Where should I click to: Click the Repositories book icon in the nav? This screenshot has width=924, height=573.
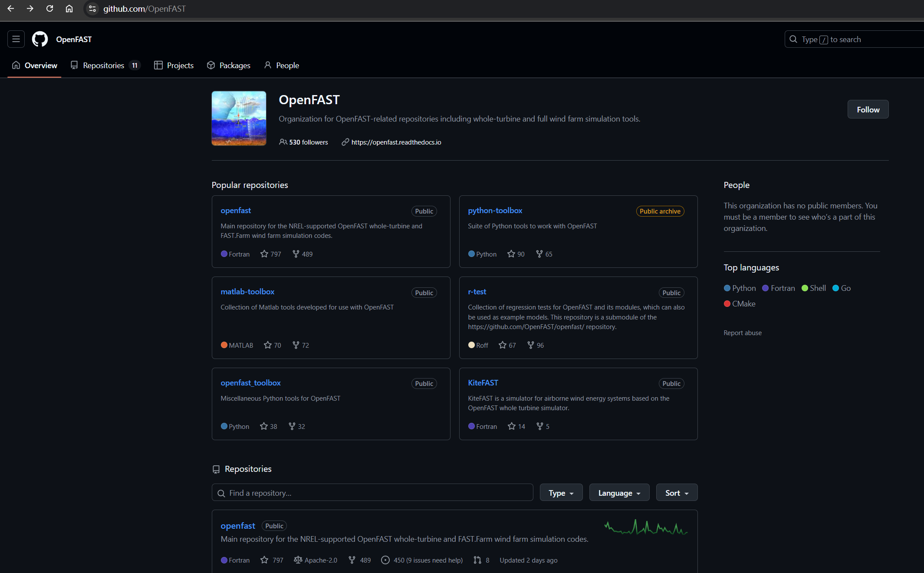(x=74, y=65)
